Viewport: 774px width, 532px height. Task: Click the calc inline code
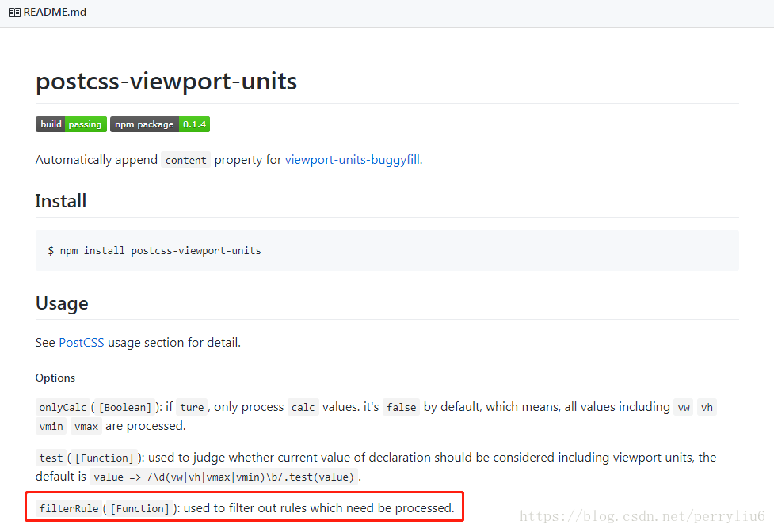point(303,408)
